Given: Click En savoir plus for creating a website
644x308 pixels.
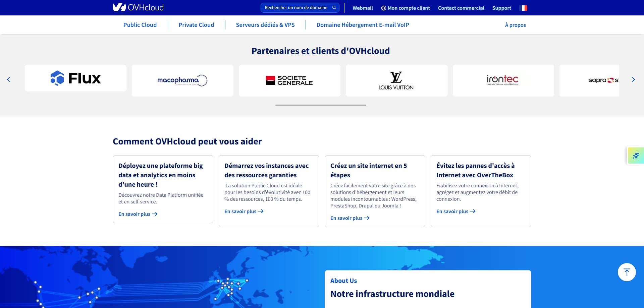Looking at the screenshot, I should pos(350,218).
